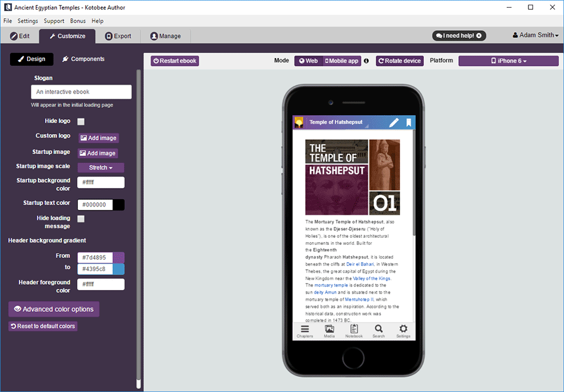This screenshot has height=392, width=564.
Task: Click the Restart ebook button
Action: click(x=175, y=61)
